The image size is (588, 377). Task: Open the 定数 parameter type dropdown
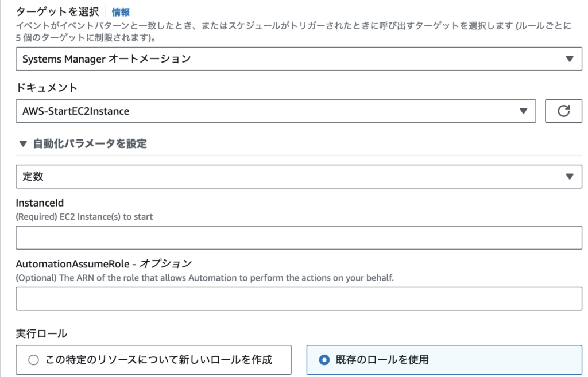coord(299,177)
